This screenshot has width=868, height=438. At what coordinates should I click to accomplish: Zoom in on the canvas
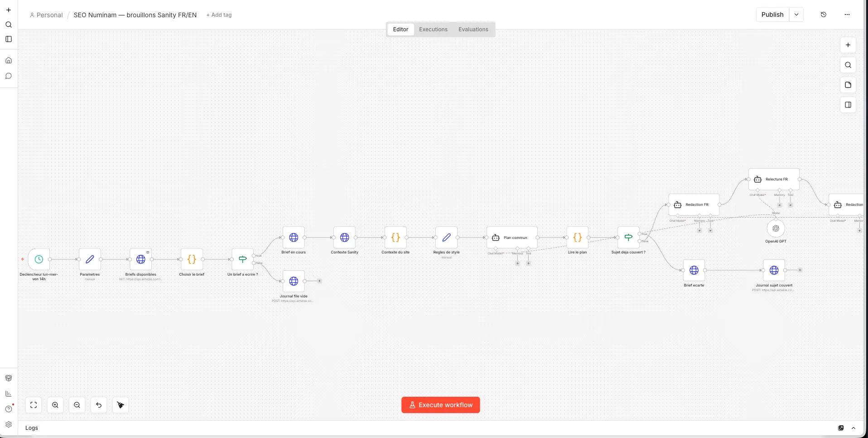pos(55,405)
